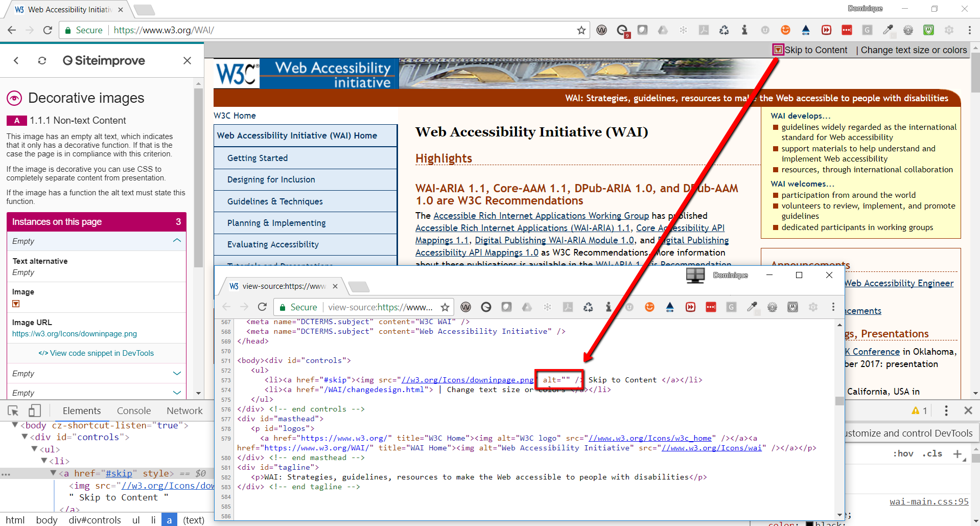Switch to the DevTools Network tab
The image size is (980, 526).
click(184, 410)
